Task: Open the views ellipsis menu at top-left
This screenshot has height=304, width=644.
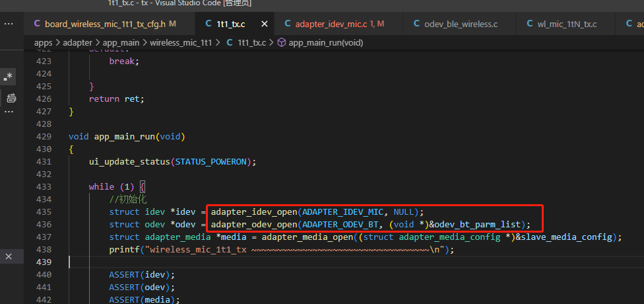Action: (x=9, y=24)
